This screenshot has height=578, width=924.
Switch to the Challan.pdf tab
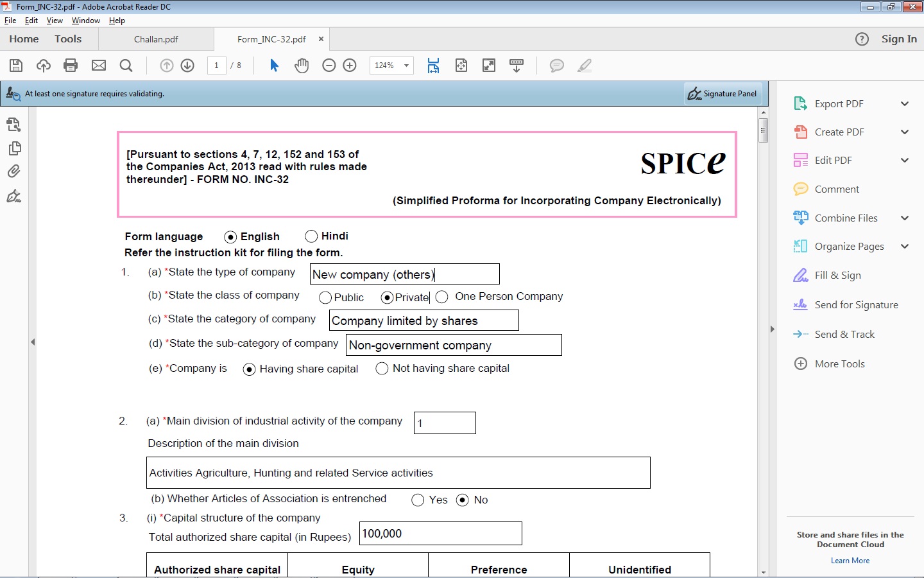click(x=156, y=39)
